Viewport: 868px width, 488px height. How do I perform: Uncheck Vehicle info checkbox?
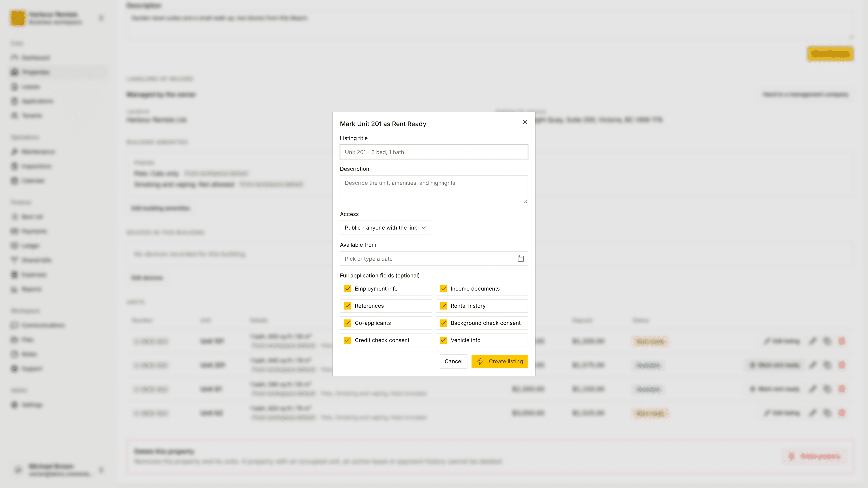click(x=443, y=340)
